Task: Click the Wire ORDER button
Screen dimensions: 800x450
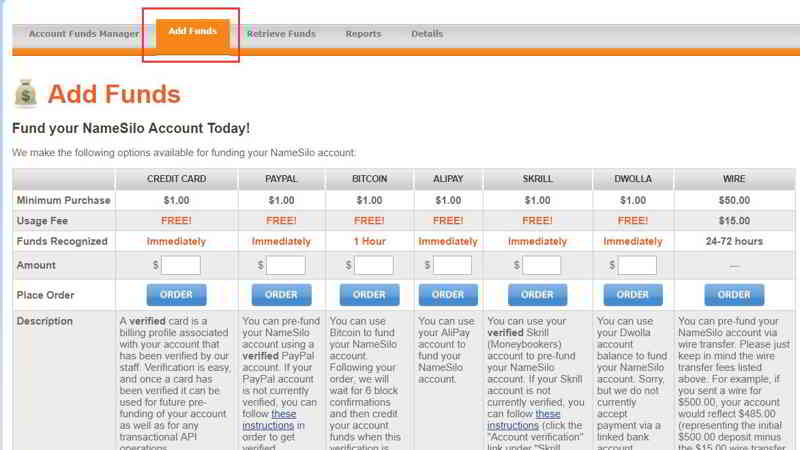Action: click(x=734, y=295)
